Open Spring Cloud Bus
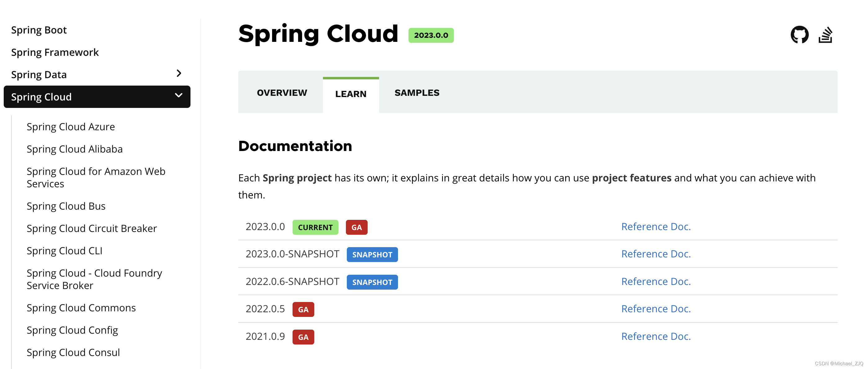868x369 pixels. click(66, 206)
